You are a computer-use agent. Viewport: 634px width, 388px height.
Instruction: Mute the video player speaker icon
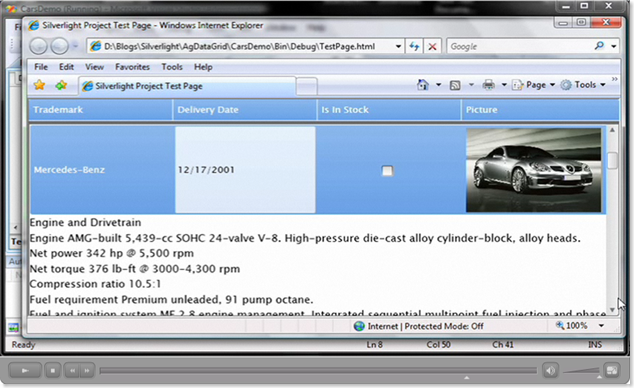pyautogui.click(x=550, y=370)
